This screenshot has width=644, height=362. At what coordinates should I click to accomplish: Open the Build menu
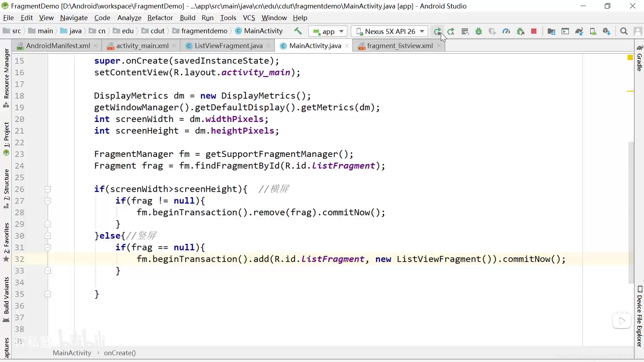click(x=187, y=18)
